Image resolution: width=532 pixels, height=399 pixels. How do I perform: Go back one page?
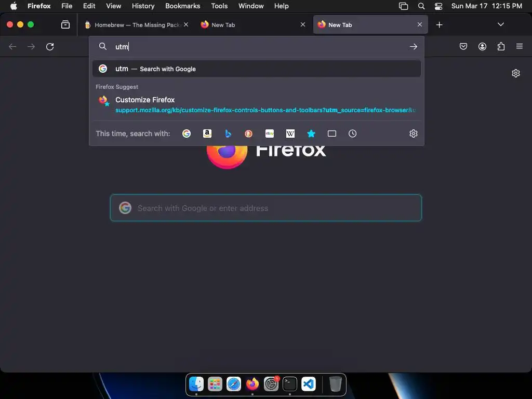pyautogui.click(x=12, y=46)
